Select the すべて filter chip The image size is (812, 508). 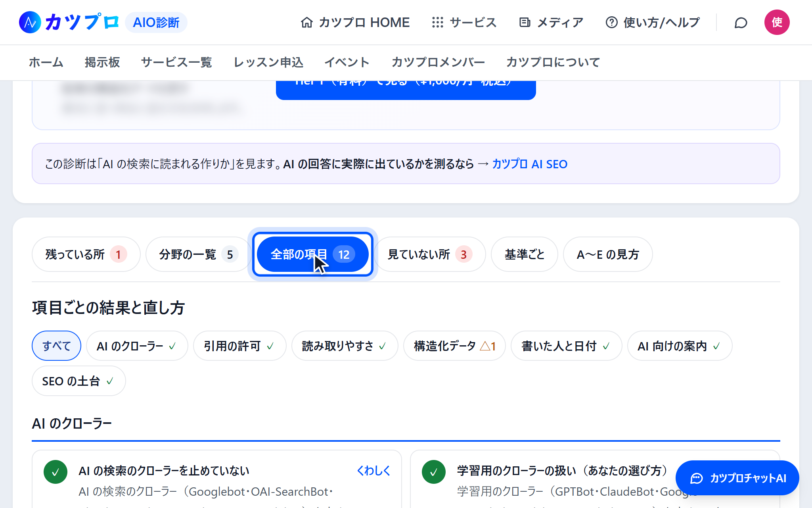[56, 346]
